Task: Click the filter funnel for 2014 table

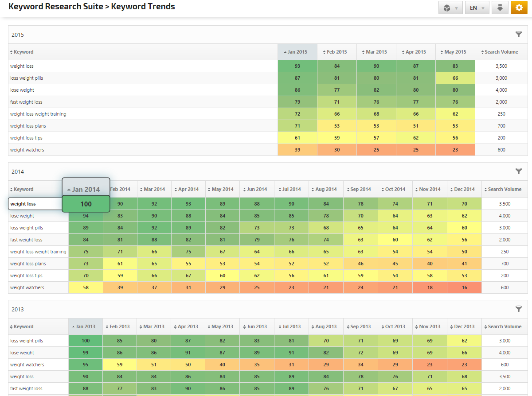Action: pyautogui.click(x=519, y=171)
